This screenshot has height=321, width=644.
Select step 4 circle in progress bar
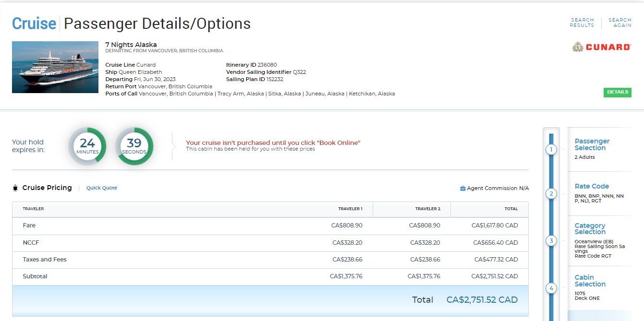click(551, 288)
